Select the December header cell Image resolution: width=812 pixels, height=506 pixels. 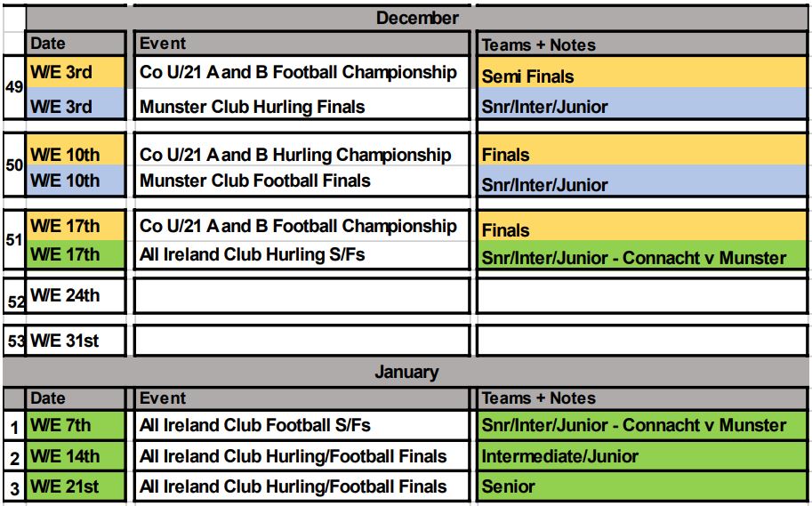[416, 18]
